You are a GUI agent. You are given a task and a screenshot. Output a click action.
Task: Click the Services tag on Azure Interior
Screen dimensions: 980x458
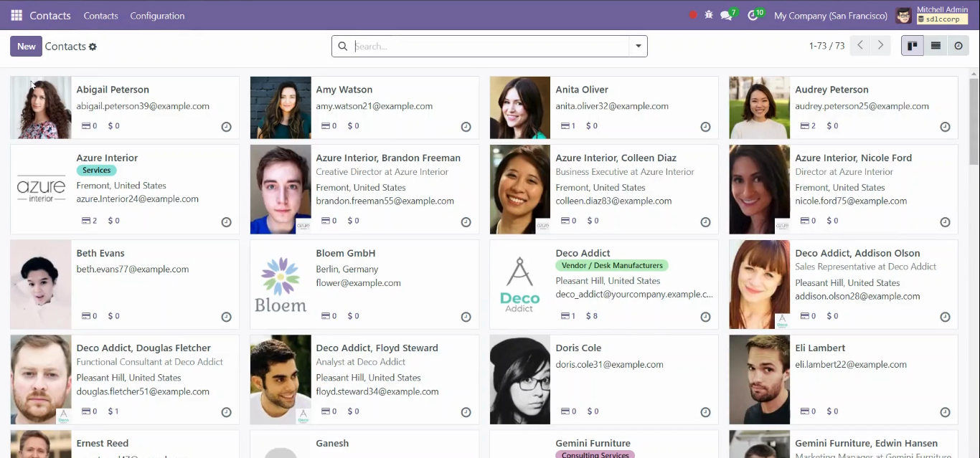coord(96,171)
